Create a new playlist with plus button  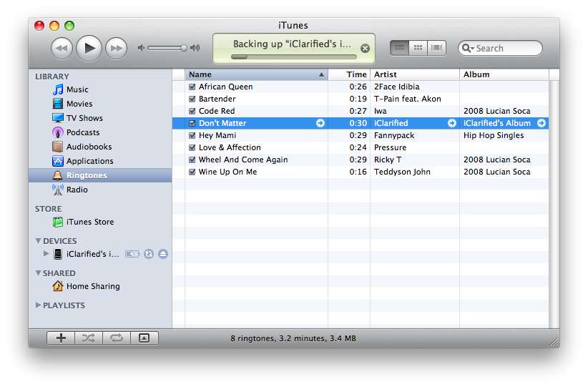[x=61, y=338]
